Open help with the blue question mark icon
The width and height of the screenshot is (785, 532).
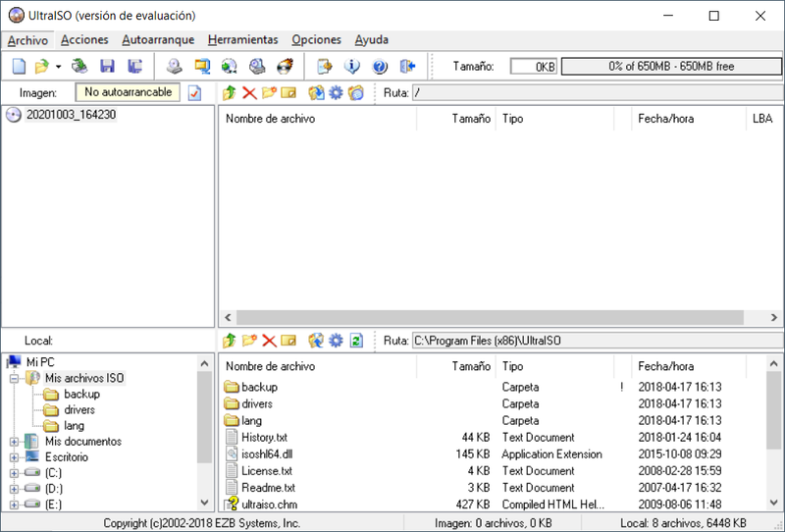(380, 66)
